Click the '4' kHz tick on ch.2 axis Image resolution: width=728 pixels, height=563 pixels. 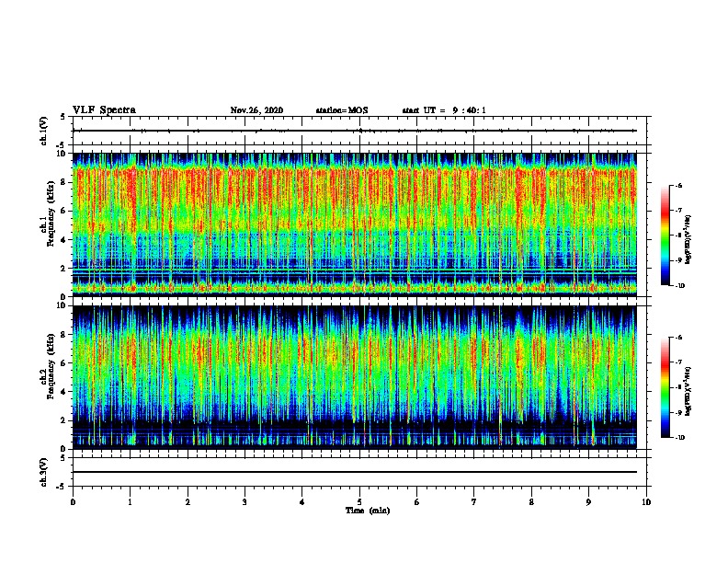click(63, 392)
